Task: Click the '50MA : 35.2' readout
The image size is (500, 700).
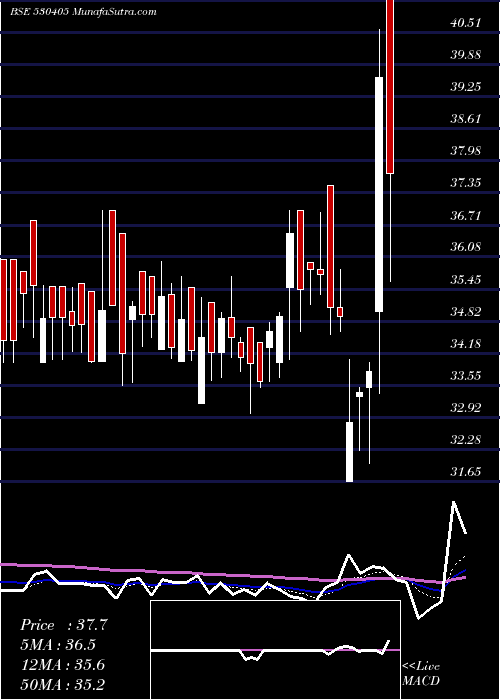Action: point(63,685)
